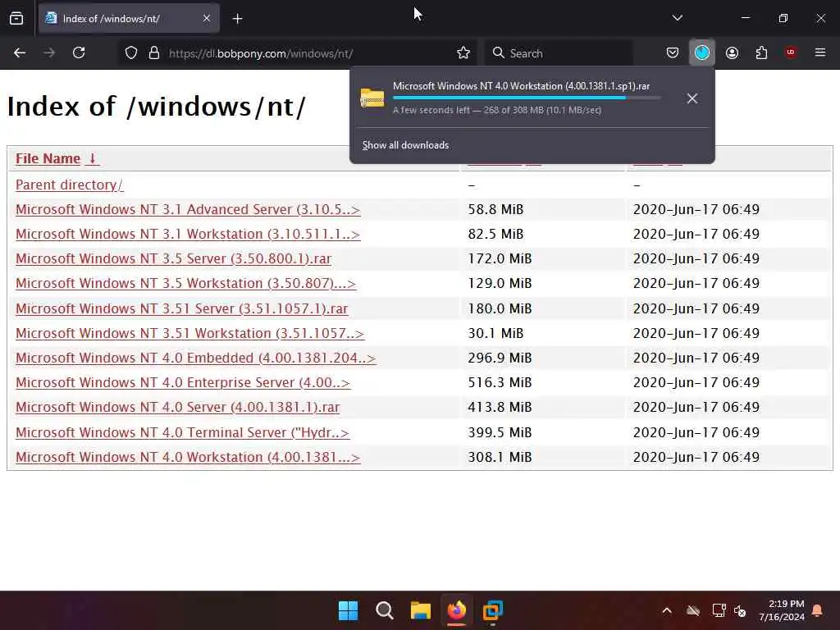Click Show all downloads
840x630 pixels.
point(405,145)
